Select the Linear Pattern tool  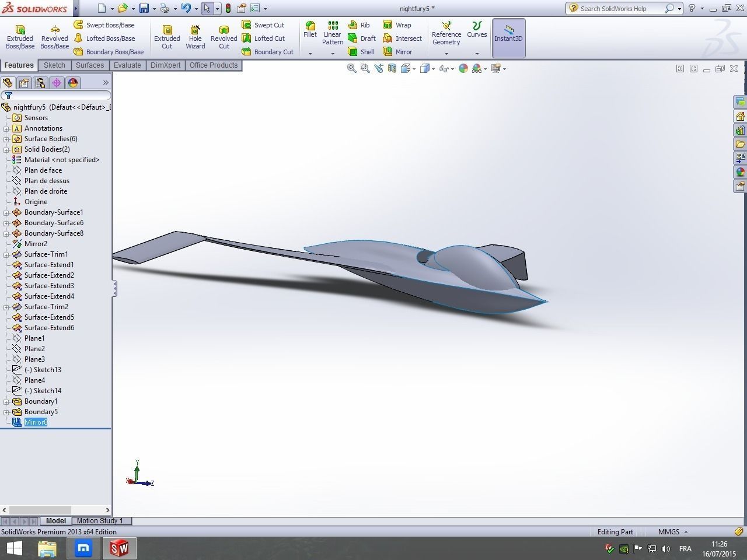point(333,33)
